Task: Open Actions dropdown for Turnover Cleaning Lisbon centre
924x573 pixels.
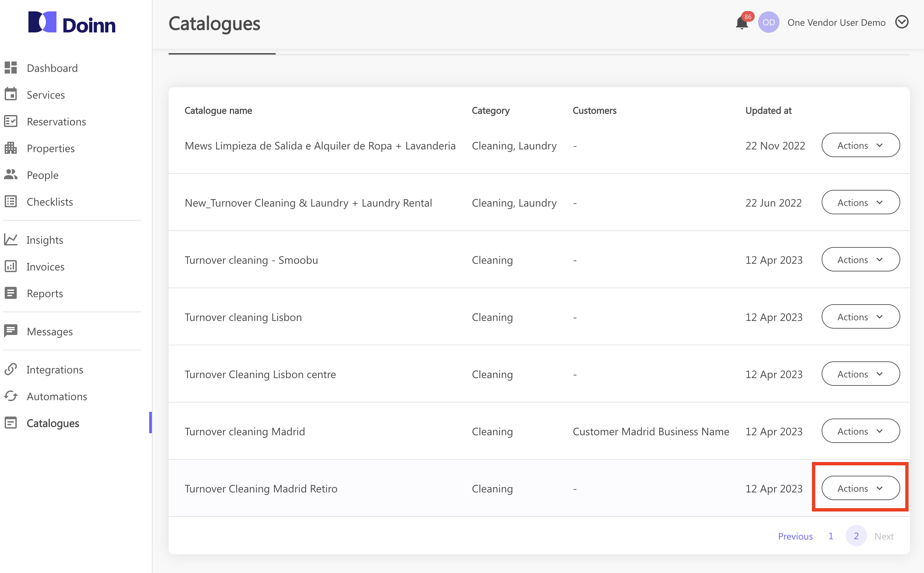Action: pos(860,374)
